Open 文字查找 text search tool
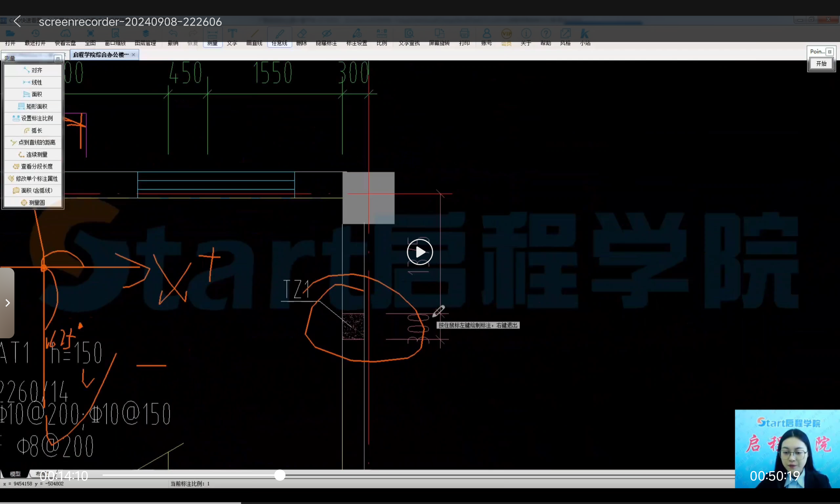Screen dimensions: 840x504 (409, 37)
